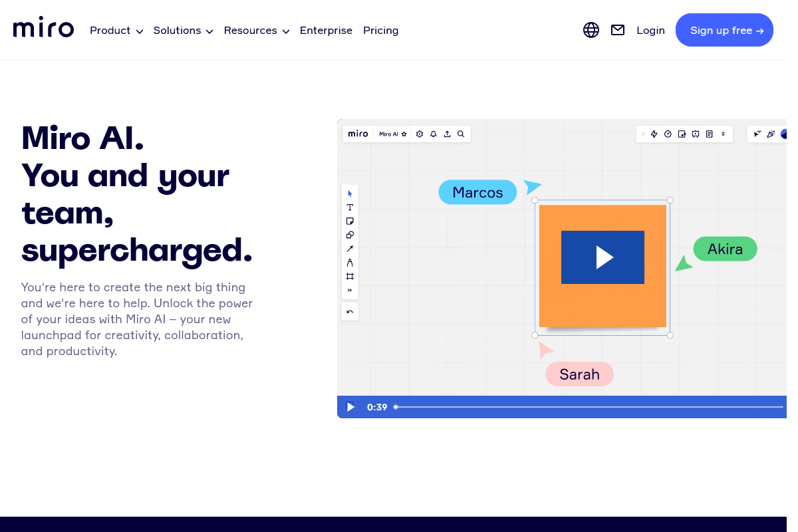Viewport: 798px width, 532px height.
Task: Open the board search magnifier
Action: click(x=461, y=134)
